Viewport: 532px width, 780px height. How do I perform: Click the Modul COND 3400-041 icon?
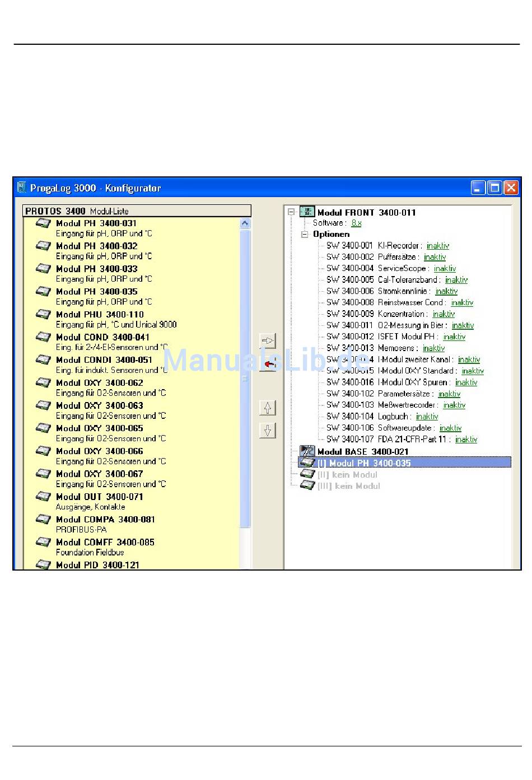(44, 337)
